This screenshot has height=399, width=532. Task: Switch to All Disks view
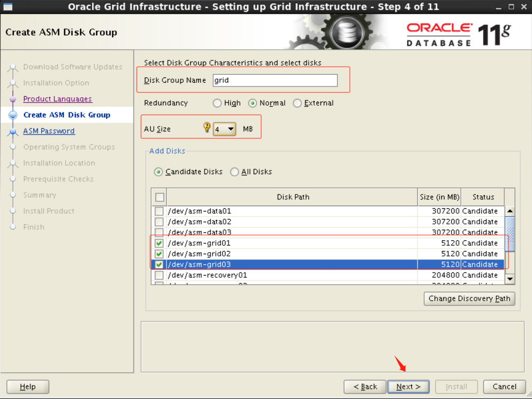tap(234, 171)
